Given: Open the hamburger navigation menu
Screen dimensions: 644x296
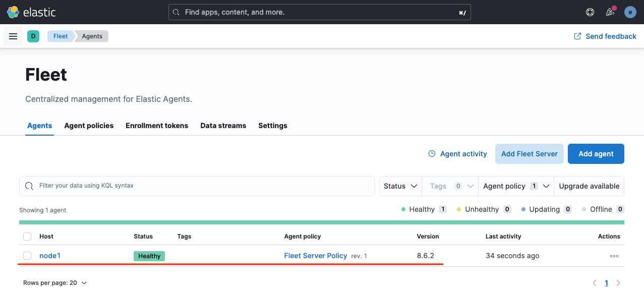Looking at the screenshot, I should (x=13, y=36).
